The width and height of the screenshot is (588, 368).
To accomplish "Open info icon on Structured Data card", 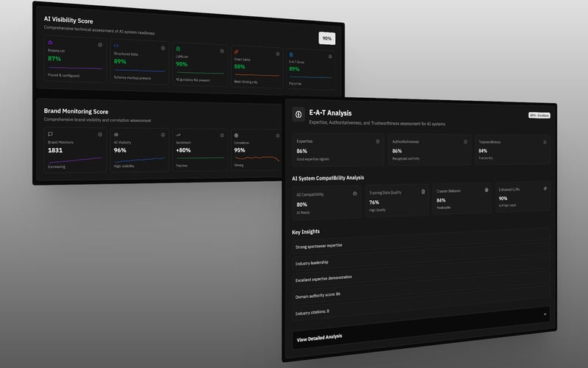I will tap(162, 48).
